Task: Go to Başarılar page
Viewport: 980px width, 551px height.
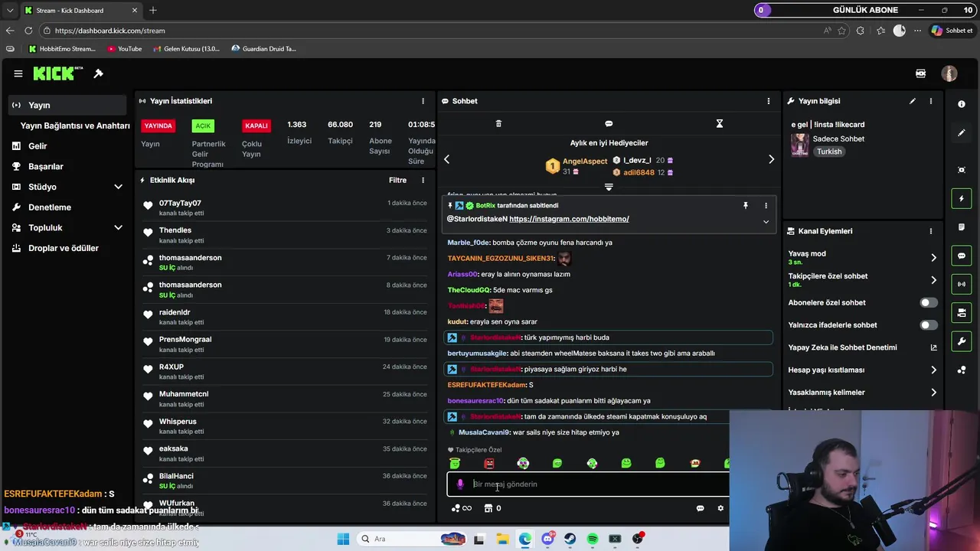Action: (x=45, y=166)
